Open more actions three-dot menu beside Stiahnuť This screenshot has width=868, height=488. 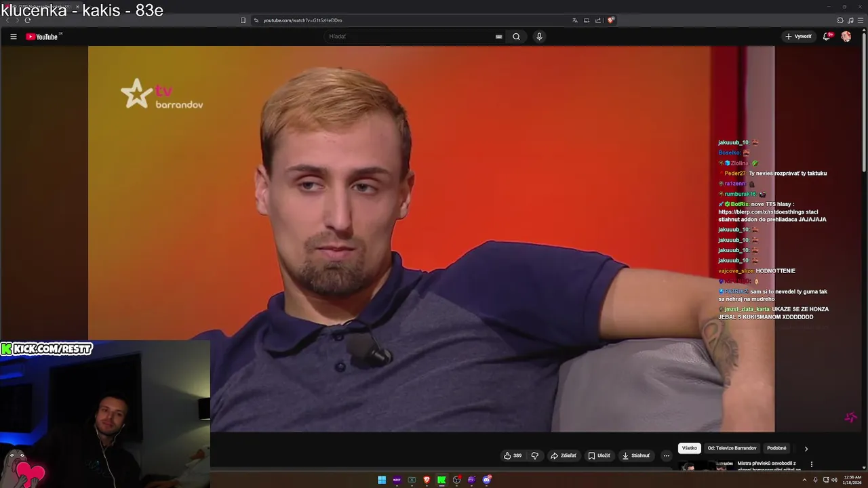click(x=667, y=455)
